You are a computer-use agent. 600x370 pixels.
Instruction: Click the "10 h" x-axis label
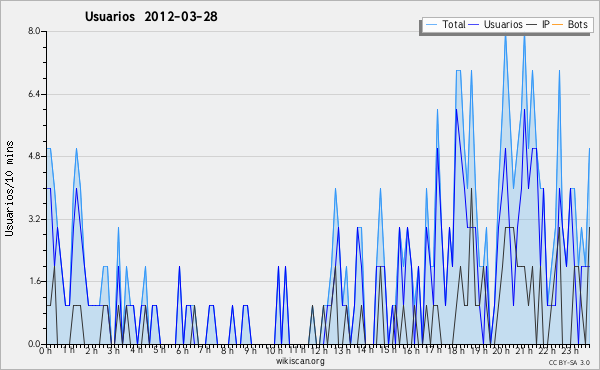[x=274, y=351]
